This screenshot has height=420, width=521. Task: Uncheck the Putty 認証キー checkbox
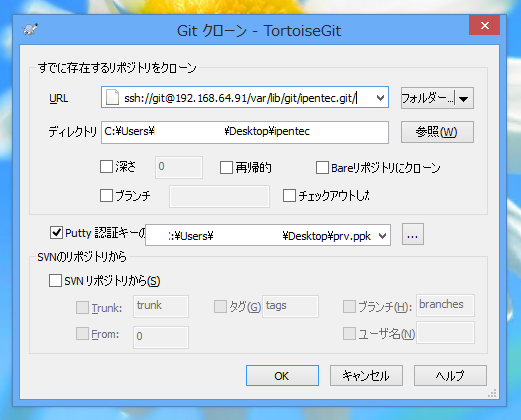click(x=56, y=232)
